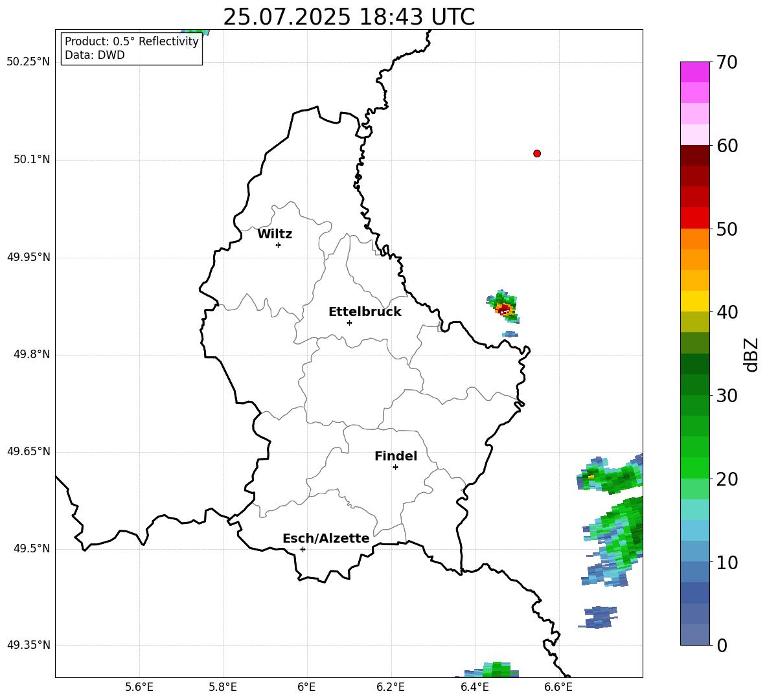Click the 10 value on the colorbar
767x700 pixels.
pyautogui.click(x=727, y=563)
